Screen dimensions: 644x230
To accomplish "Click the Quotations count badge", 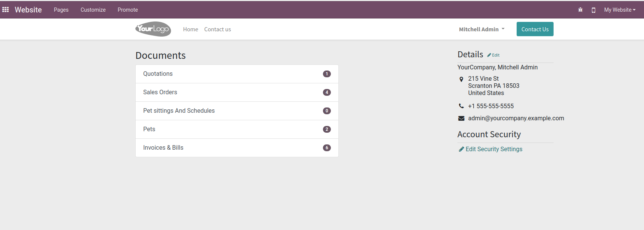I will pos(327,74).
